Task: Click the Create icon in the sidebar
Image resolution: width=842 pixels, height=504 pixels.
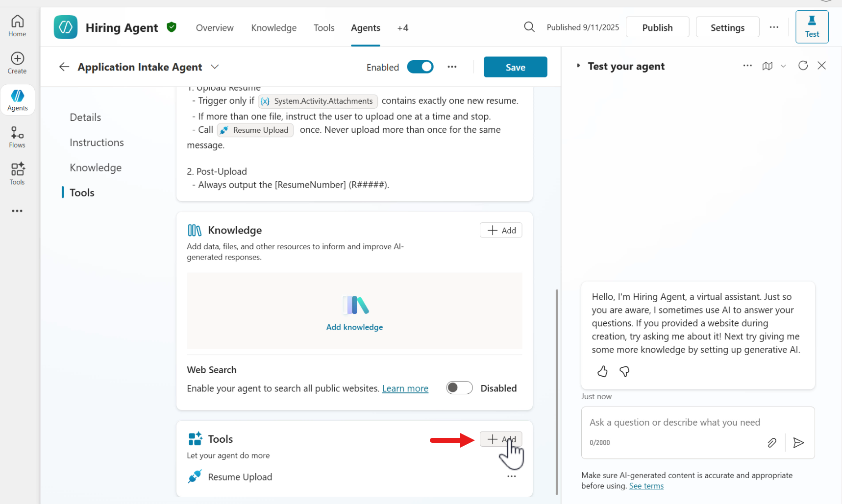Action: tap(17, 63)
